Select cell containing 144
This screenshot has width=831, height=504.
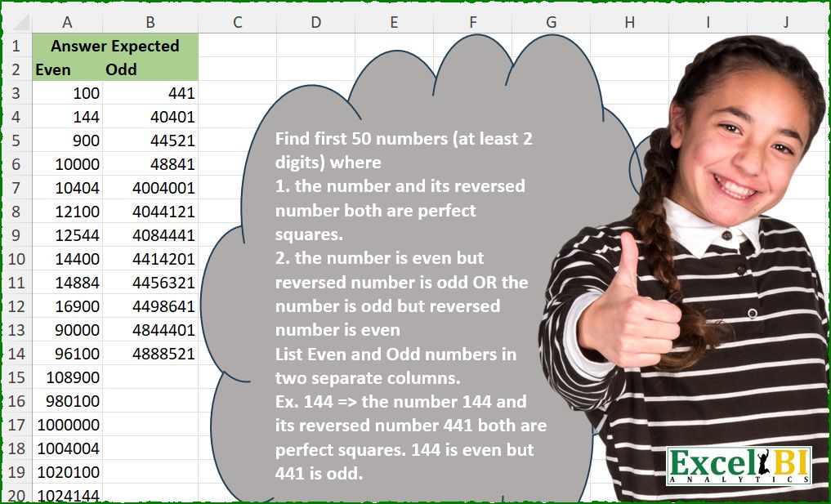(67, 117)
